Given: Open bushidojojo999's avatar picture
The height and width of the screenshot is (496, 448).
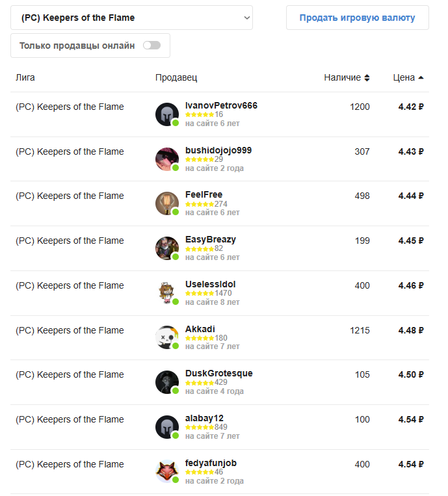Looking at the screenshot, I should tap(167, 159).
